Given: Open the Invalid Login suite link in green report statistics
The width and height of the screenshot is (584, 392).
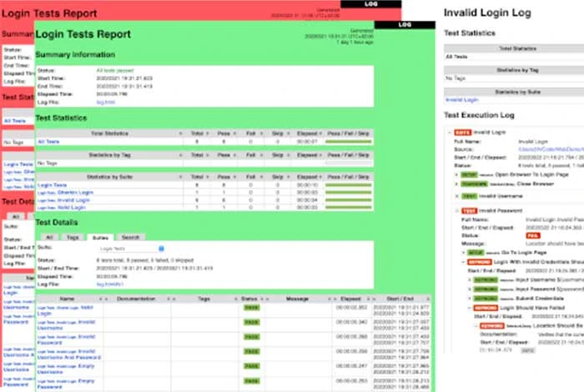Looking at the screenshot, I should point(73,200).
